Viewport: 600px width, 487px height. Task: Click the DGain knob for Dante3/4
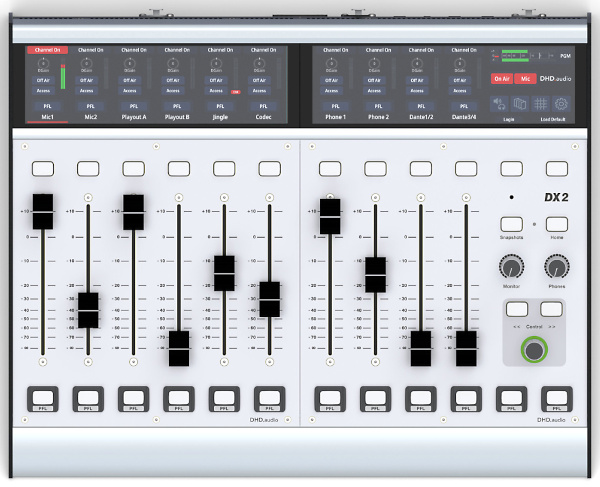tap(460, 63)
